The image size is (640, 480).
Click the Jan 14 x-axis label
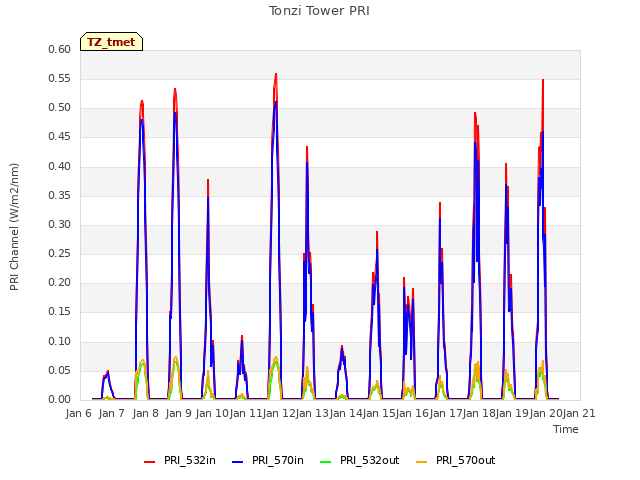point(346,413)
